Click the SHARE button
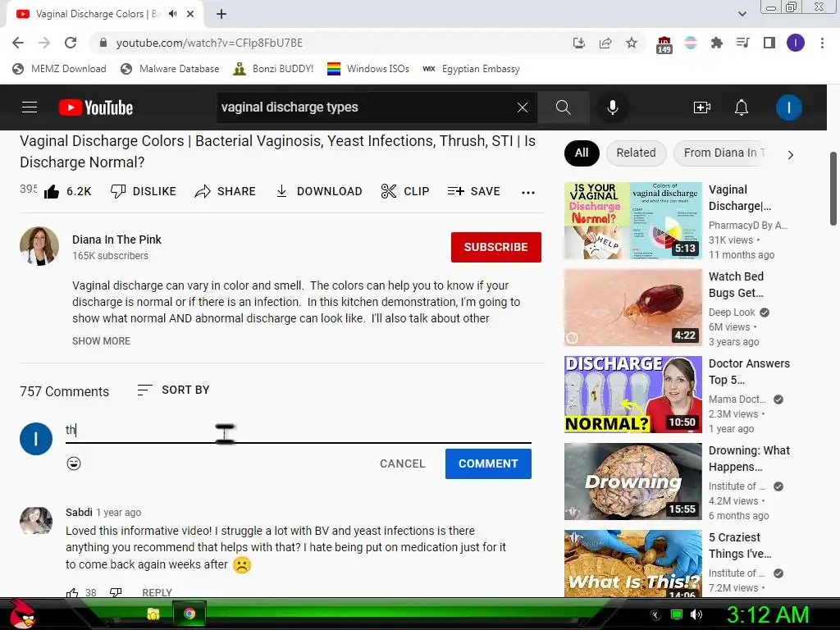Image resolution: width=840 pixels, height=630 pixels. coord(225,191)
